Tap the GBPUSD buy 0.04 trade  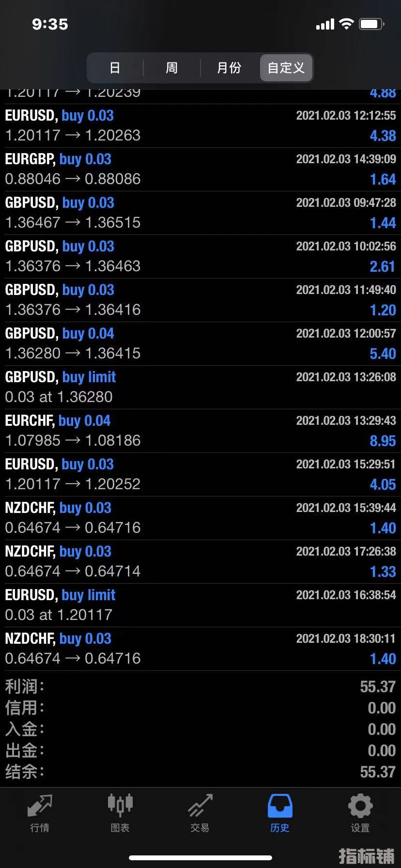tap(200, 343)
